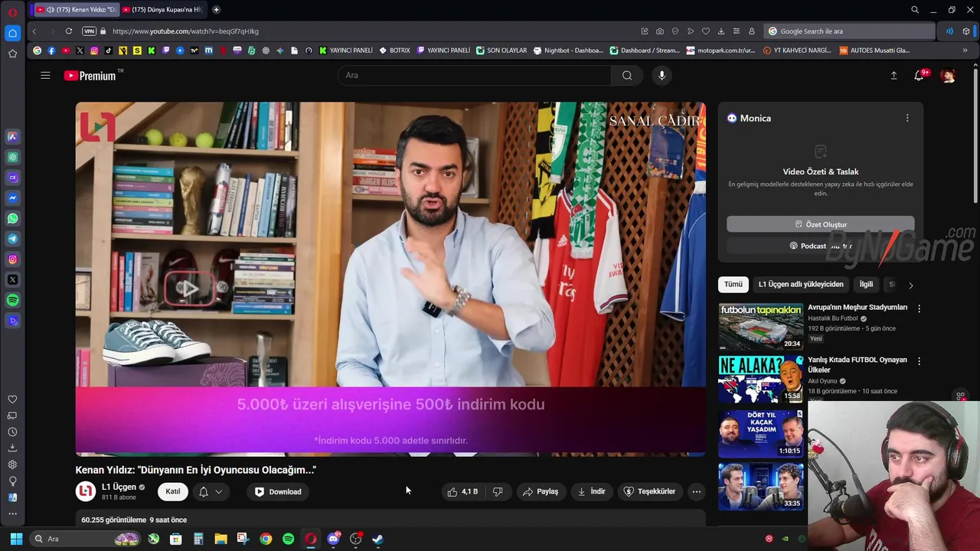This screenshot has height=551, width=980.
Task: Open Opera sidebar history clock
Action: (x=12, y=432)
